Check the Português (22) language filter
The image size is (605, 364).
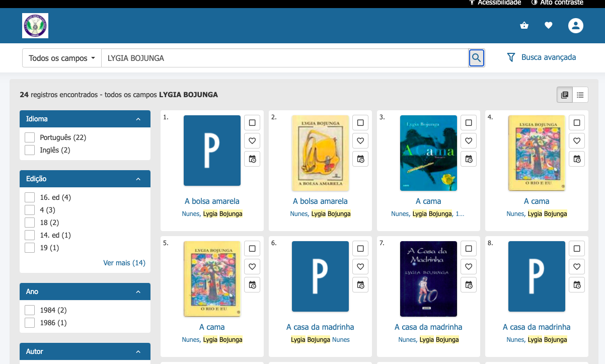point(30,137)
